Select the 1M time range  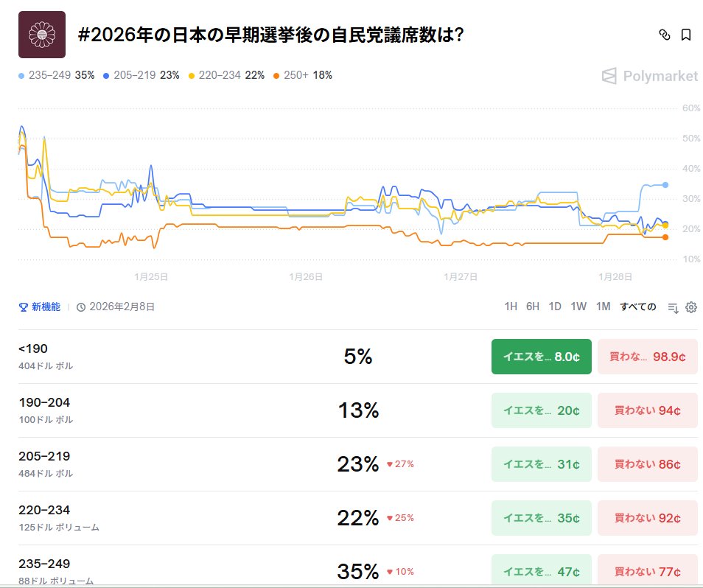[602, 307]
